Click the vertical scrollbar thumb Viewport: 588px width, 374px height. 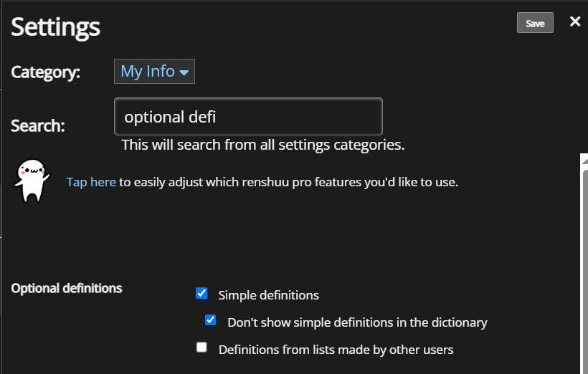[585, 270]
